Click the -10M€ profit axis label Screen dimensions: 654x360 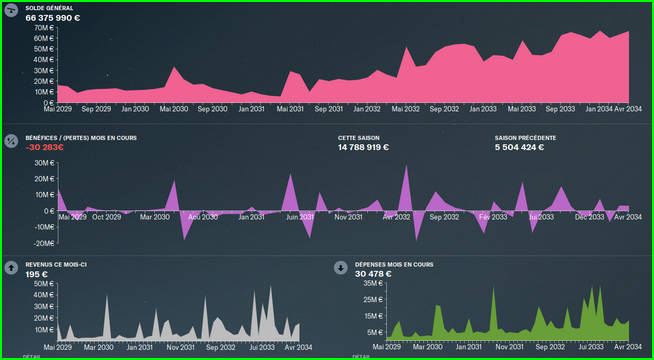[x=45, y=227]
